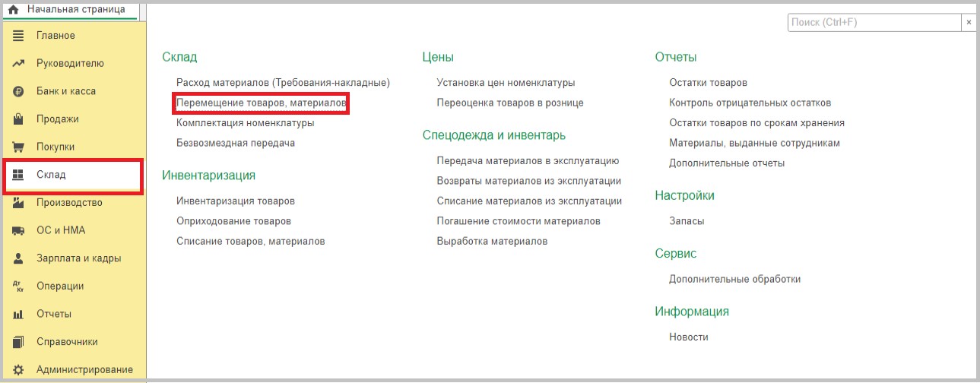
Task: Click the Продажи shopping bag icon
Action: (x=19, y=119)
